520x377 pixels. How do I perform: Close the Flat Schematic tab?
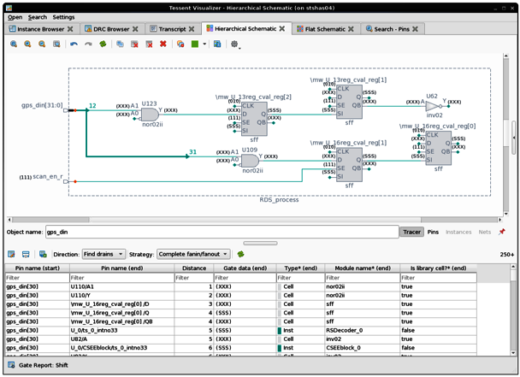351,29
